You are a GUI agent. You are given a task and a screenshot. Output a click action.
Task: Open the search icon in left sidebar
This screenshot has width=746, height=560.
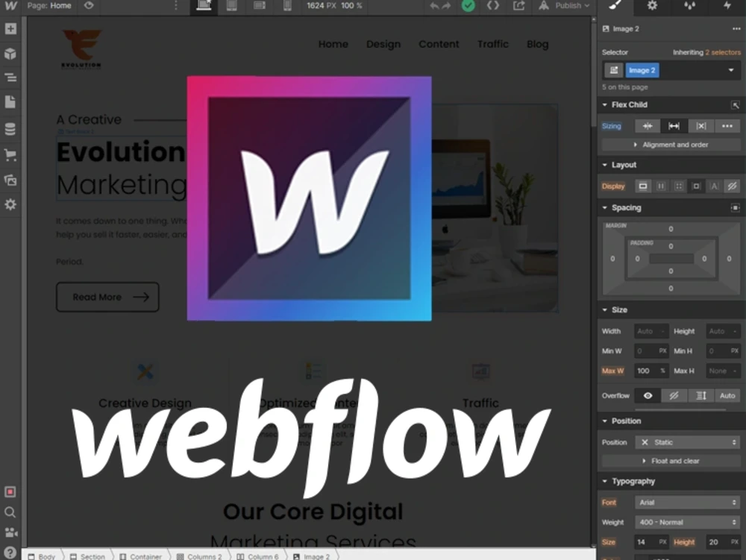pos(10,512)
